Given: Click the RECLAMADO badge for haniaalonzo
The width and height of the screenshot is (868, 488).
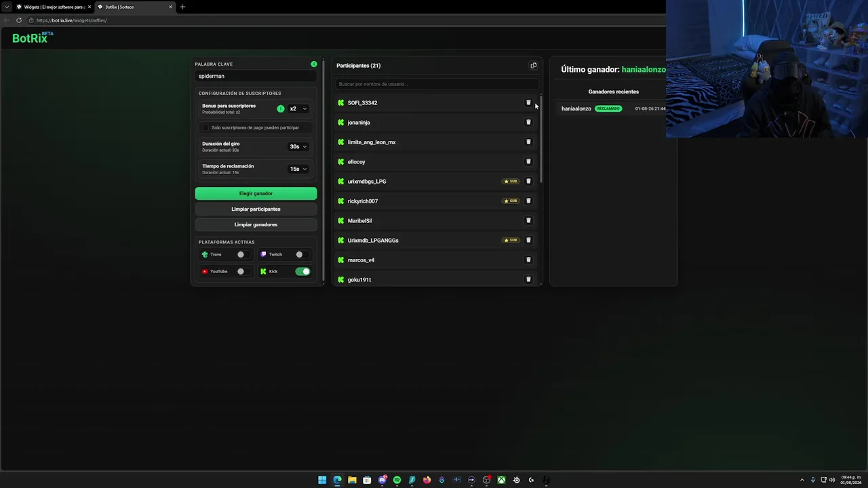Looking at the screenshot, I should pos(608,108).
